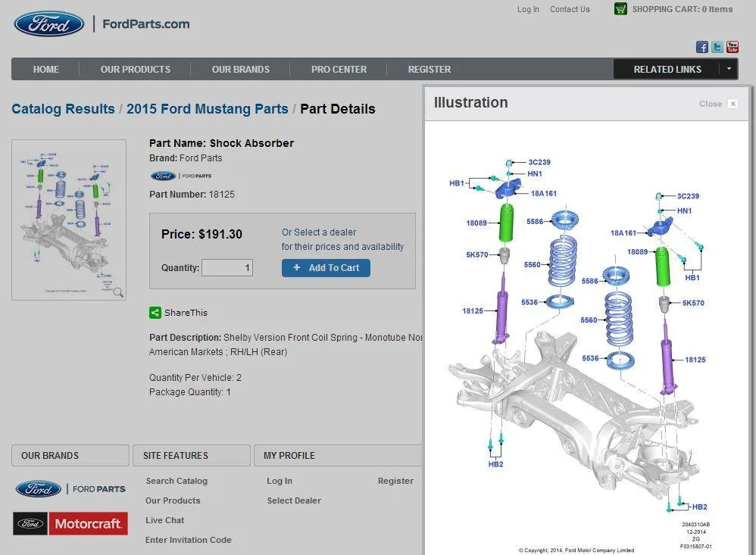Click footer Register link
This screenshot has width=756, height=555.
(x=396, y=481)
